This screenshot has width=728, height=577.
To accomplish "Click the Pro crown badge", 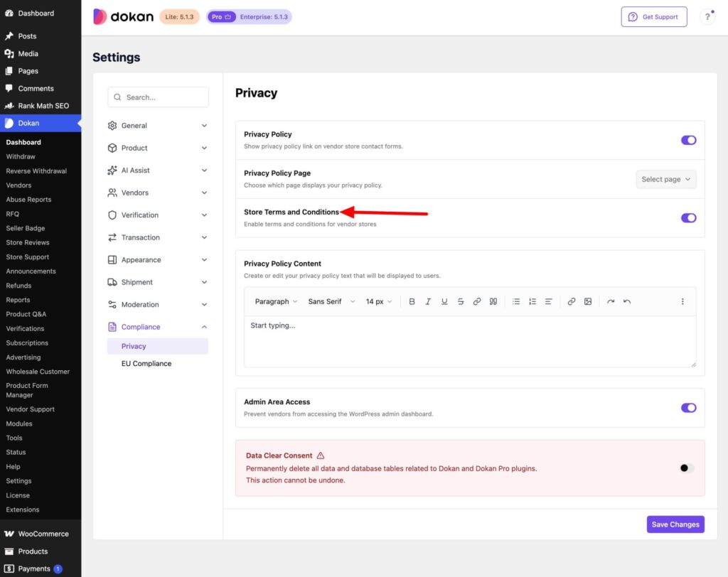I will pos(222,17).
